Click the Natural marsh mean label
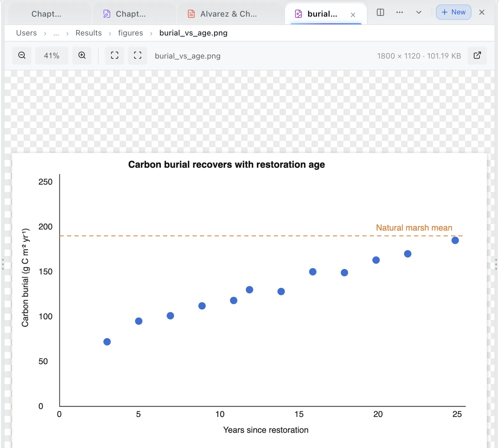The width and height of the screenshot is (499, 448). tap(414, 228)
